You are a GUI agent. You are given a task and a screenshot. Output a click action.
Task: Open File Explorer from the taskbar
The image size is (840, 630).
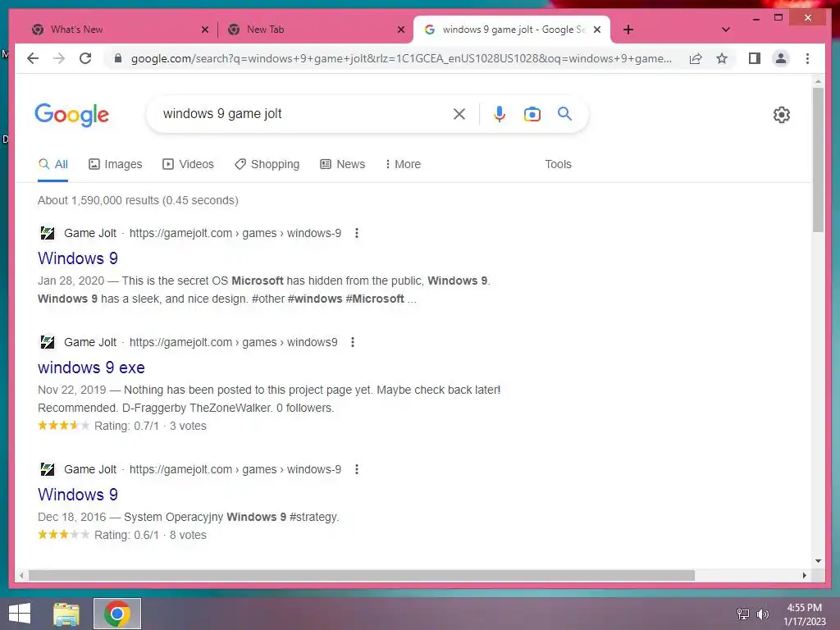(x=66, y=614)
